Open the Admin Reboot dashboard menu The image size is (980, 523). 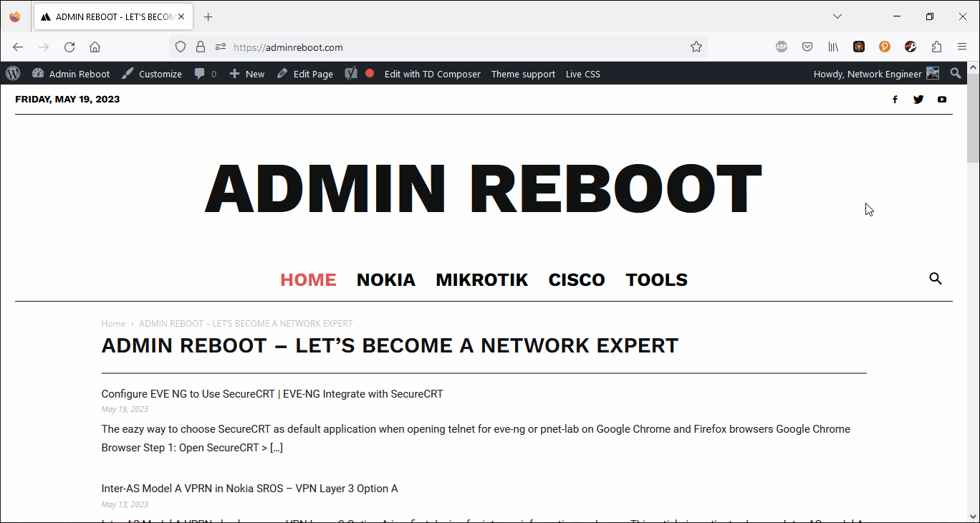(x=71, y=74)
